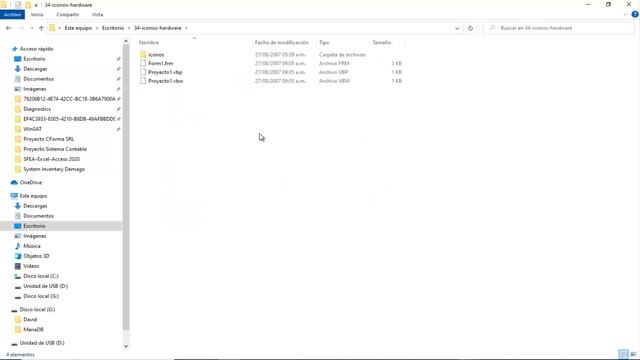Switch to details view icon
This screenshot has width=640, height=360.
click(x=623, y=354)
